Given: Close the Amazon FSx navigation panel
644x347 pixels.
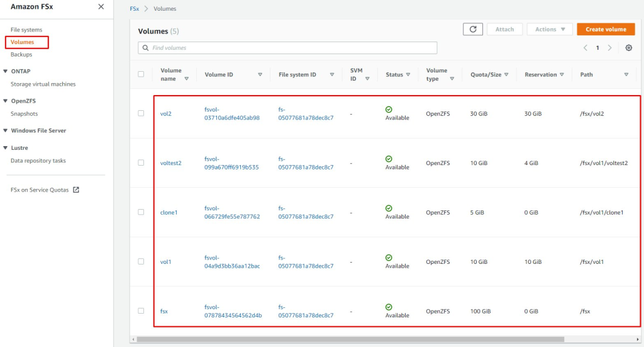Looking at the screenshot, I should point(101,6).
